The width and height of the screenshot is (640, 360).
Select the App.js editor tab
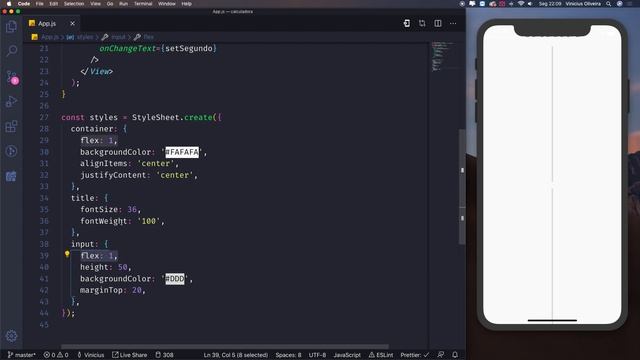pos(51,24)
